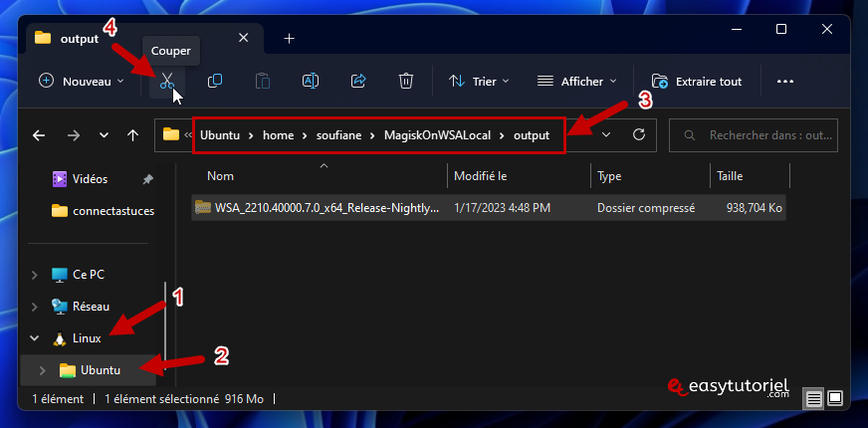This screenshot has width=868, height=428.
Task: Click soufiane in the address breadcrumb
Action: [338, 135]
